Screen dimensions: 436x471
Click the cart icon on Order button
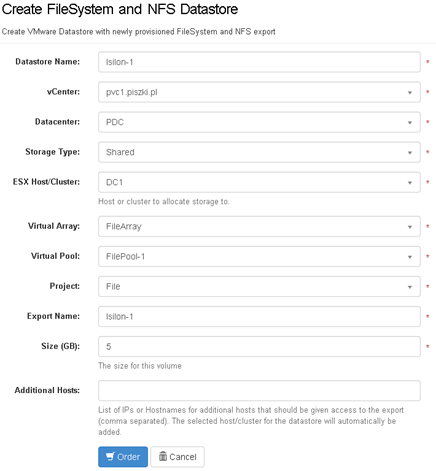[x=110, y=456]
